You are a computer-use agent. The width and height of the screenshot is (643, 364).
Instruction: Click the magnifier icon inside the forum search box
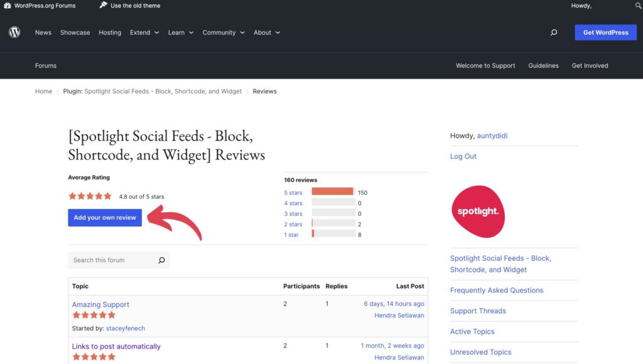coord(161,260)
